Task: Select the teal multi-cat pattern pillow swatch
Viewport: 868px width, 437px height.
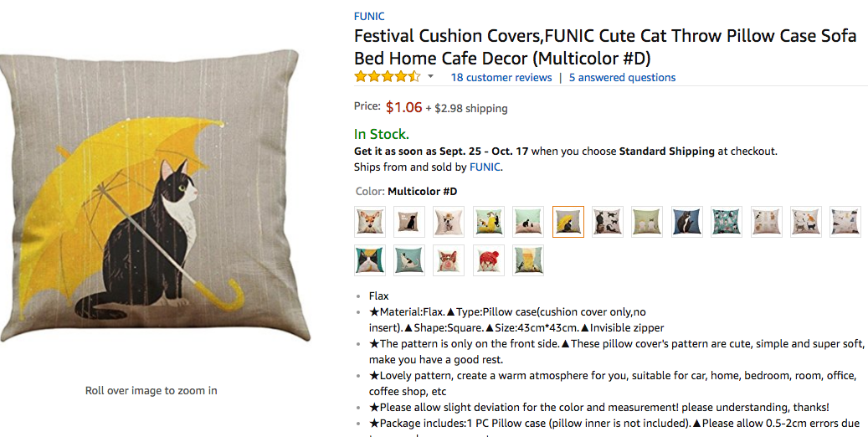Action: (x=727, y=222)
